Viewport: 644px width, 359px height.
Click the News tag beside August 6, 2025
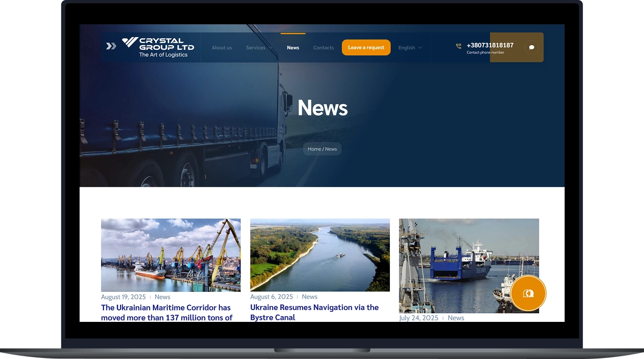[x=309, y=297]
